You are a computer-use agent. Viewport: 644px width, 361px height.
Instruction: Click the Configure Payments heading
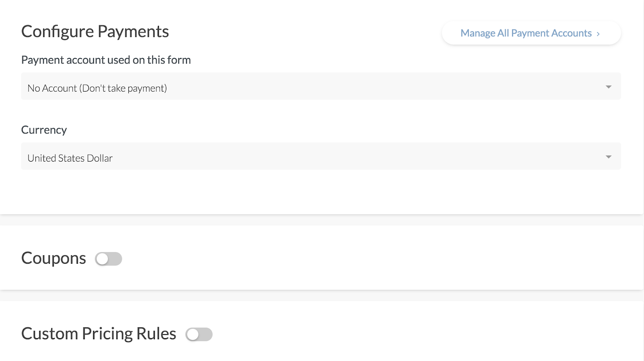(x=95, y=32)
